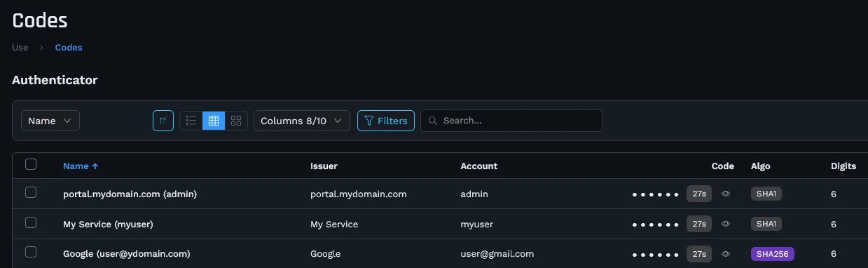Select the portal.mydomain.com (admin) row checkbox
Viewport: 868px width, 268px height.
tap(31, 192)
